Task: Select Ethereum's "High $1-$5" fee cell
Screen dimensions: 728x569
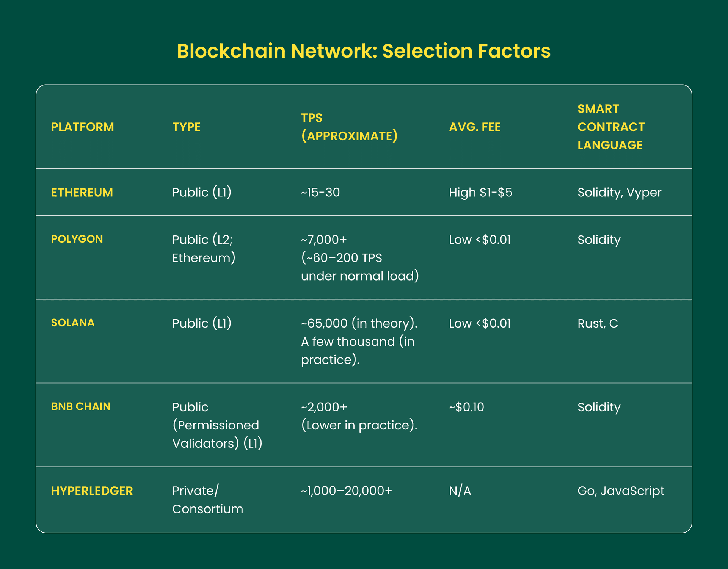Action: tap(480, 193)
